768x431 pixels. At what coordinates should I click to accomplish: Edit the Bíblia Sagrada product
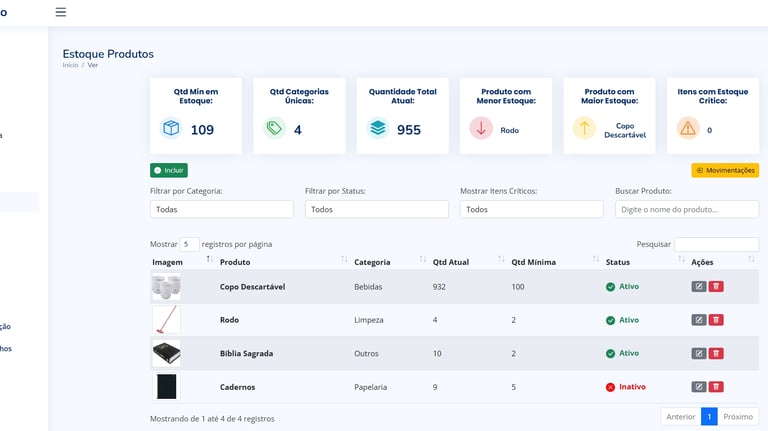point(699,353)
